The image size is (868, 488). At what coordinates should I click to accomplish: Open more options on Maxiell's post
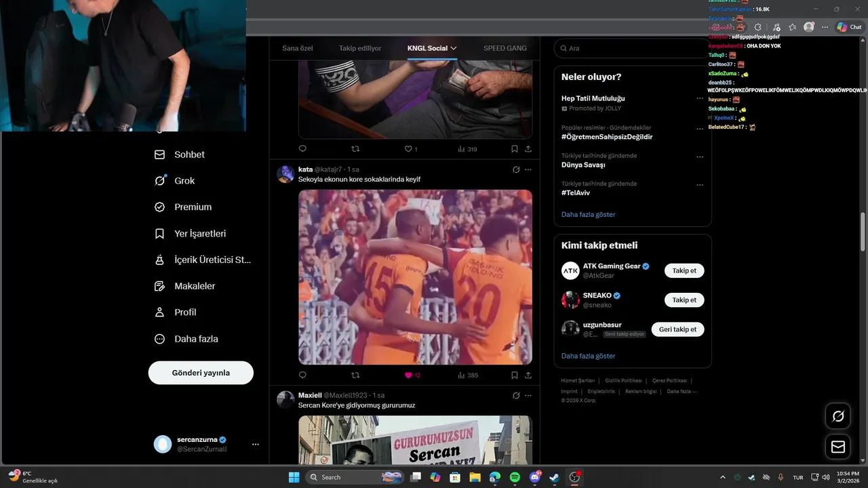pyautogui.click(x=528, y=395)
